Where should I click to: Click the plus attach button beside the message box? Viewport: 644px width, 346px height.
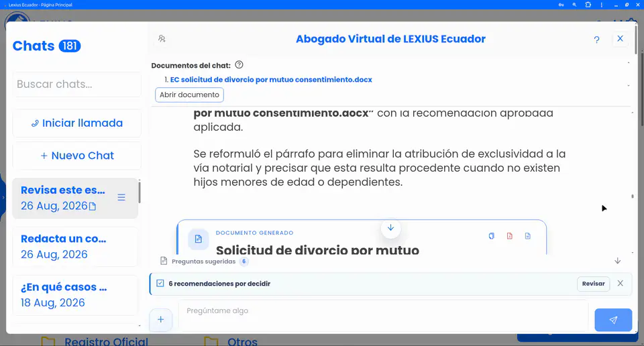click(x=160, y=319)
